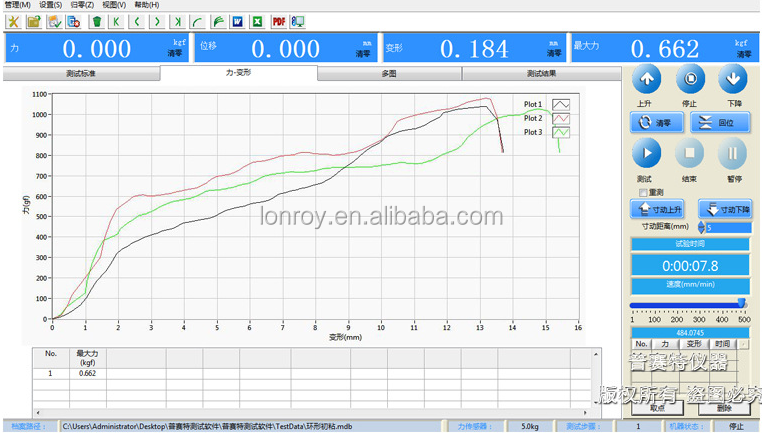The height and width of the screenshot is (433, 762).
Task: Switch to the 测试结果 tab
Action: click(x=541, y=73)
